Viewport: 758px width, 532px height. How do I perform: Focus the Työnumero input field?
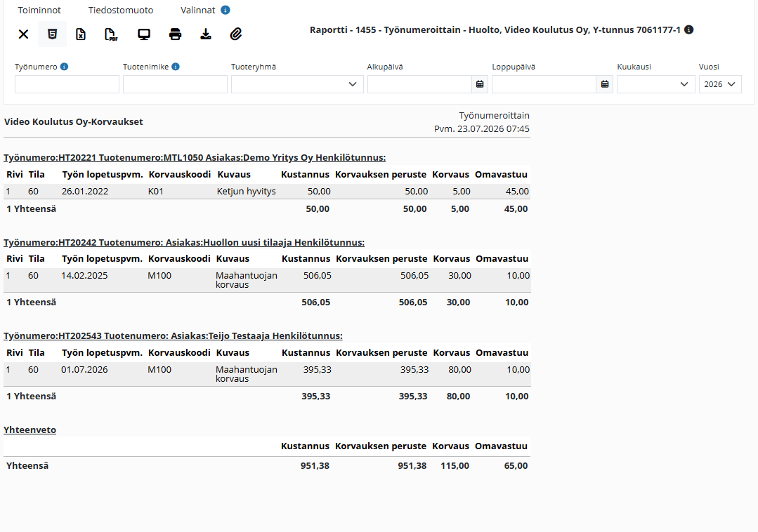tap(67, 84)
